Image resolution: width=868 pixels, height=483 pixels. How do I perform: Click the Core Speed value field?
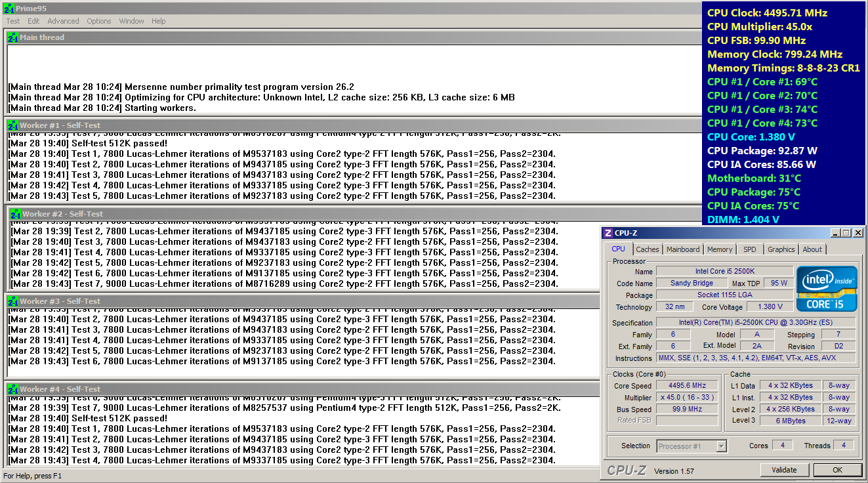[687, 386]
